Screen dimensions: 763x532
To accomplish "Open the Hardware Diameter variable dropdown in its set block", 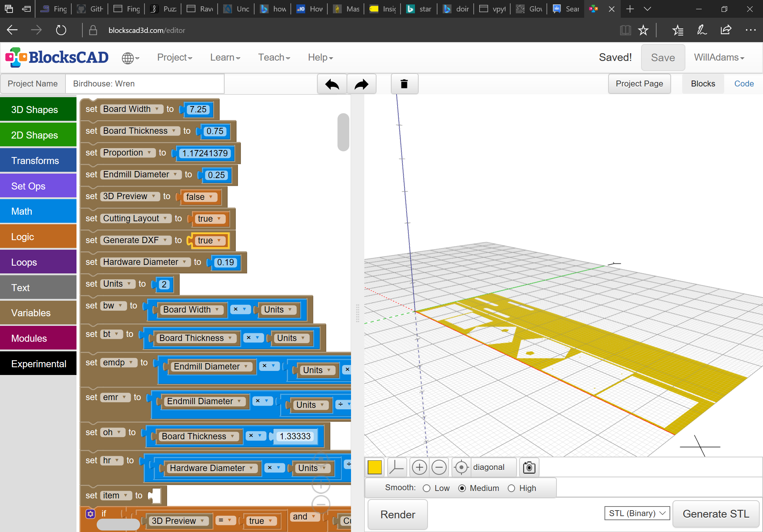I will coord(146,262).
